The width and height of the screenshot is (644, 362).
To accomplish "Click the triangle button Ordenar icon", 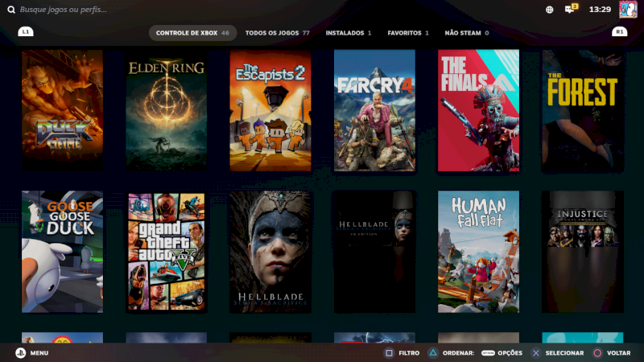I will pos(433,353).
